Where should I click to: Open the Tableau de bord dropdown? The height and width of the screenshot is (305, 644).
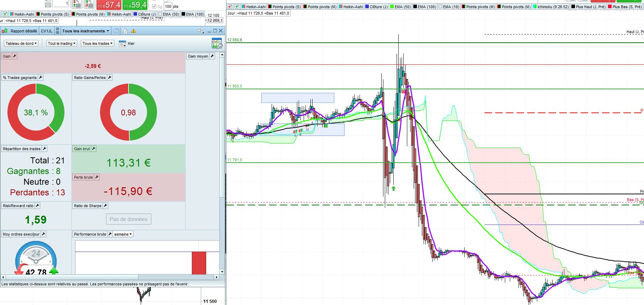21,43
